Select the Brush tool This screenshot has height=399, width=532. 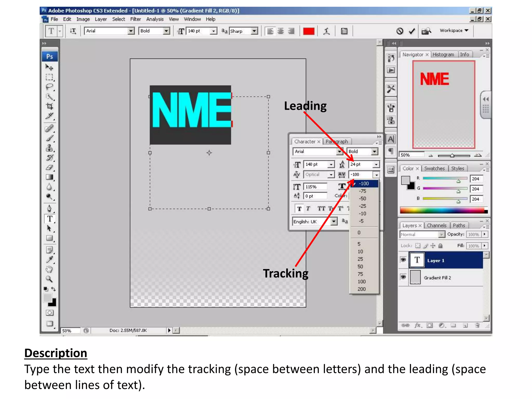pos(49,138)
